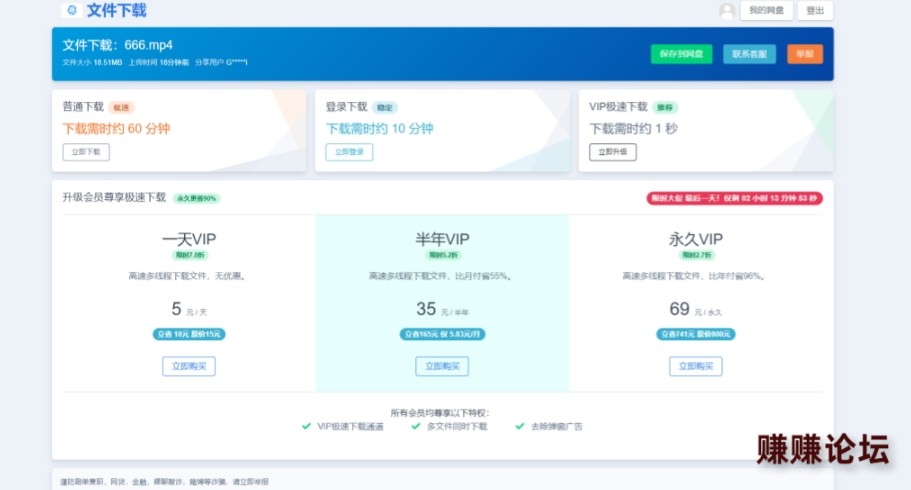The width and height of the screenshot is (911, 490).
Task: Buy the 半年VIP plan
Action: click(442, 366)
